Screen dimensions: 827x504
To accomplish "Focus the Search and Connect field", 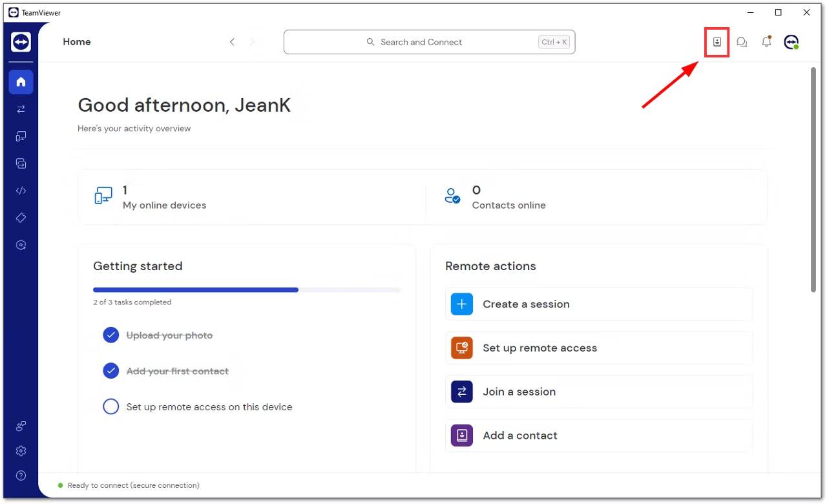I will coord(429,42).
